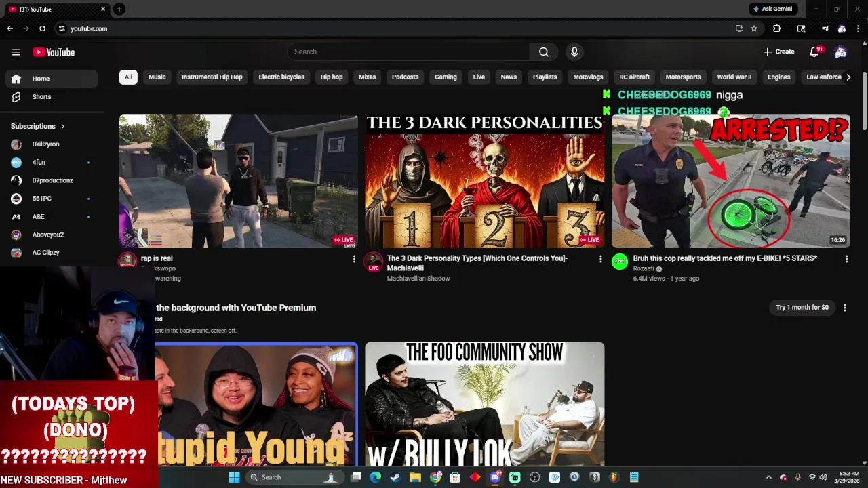868x488 pixels.
Task: Open more actions for 'rap is real' video
Action: (354, 259)
